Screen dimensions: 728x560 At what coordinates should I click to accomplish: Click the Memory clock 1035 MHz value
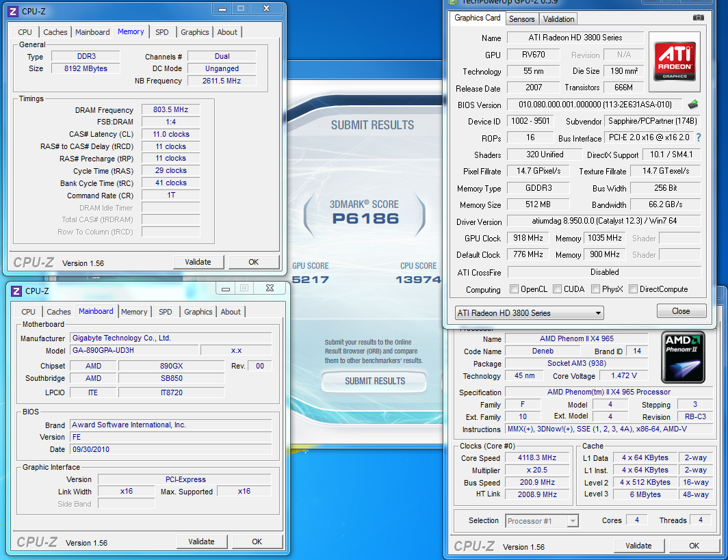pos(604,238)
